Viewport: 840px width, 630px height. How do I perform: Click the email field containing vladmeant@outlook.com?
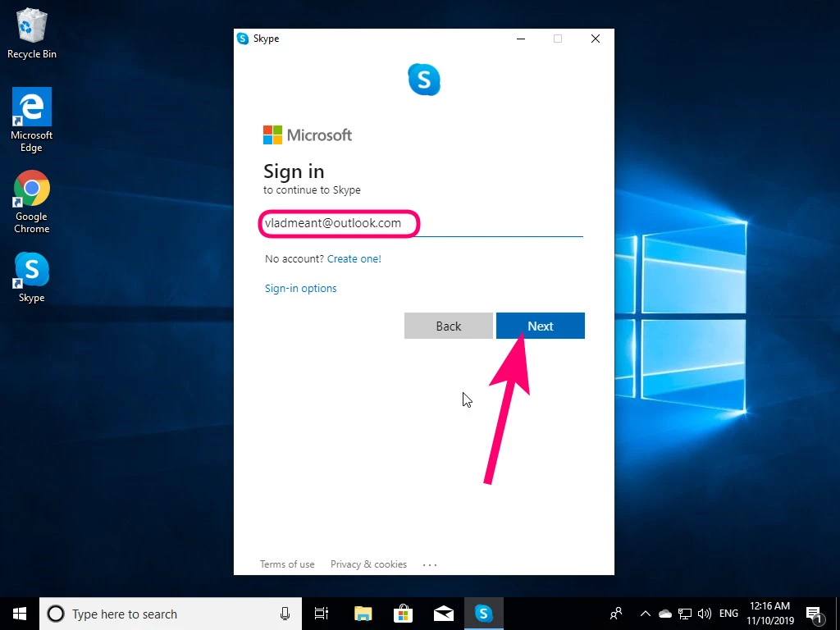point(423,223)
